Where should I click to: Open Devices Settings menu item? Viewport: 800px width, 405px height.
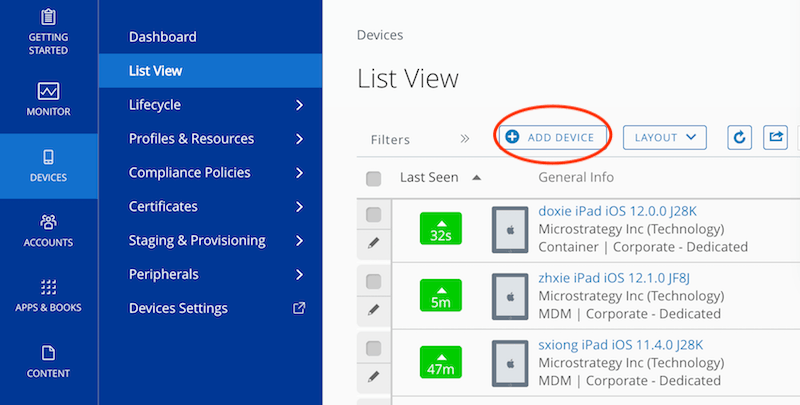(x=178, y=308)
